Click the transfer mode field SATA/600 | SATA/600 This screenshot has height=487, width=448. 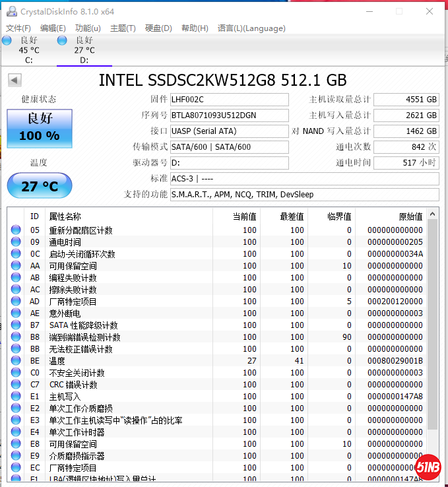pyautogui.click(x=230, y=147)
